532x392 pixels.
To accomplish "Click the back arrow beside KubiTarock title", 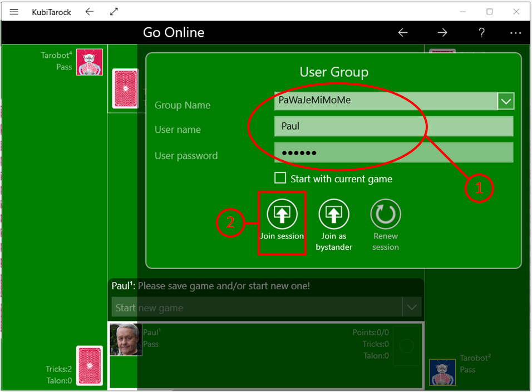I will pyautogui.click(x=90, y=12).
